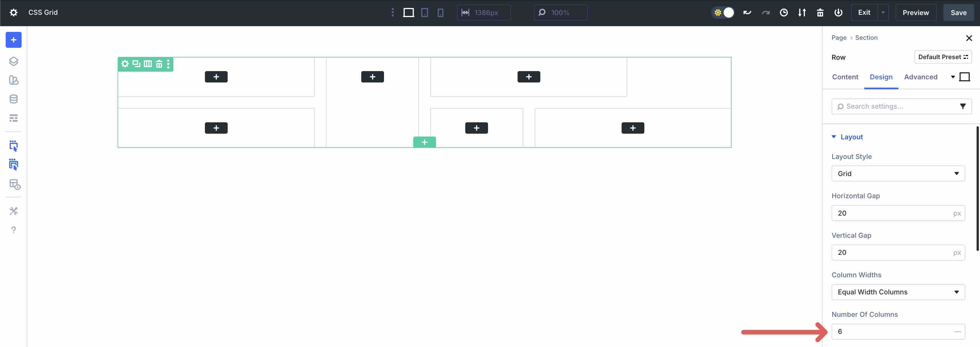
Task: Toggle light/dark builder theme
Action: click(x=723, y=12)
